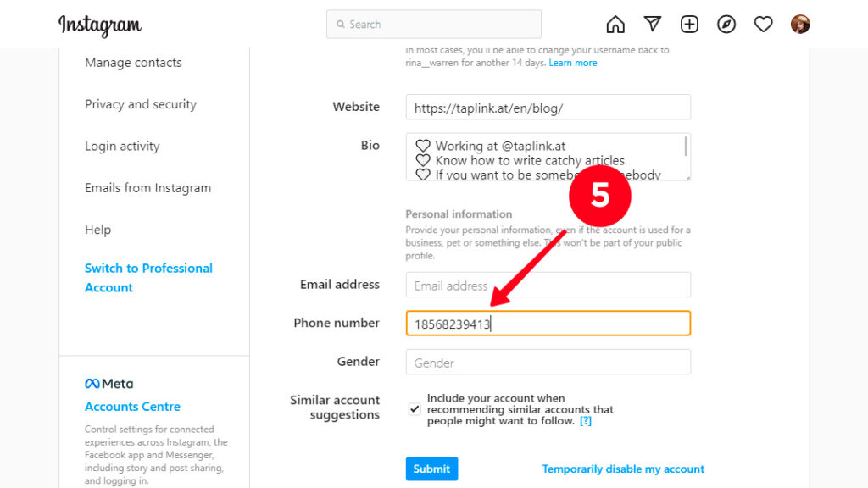This screenshot has width=868, height=488.
Task: Click the [?] help link near suggestions
Action: (x=585, y=420)
